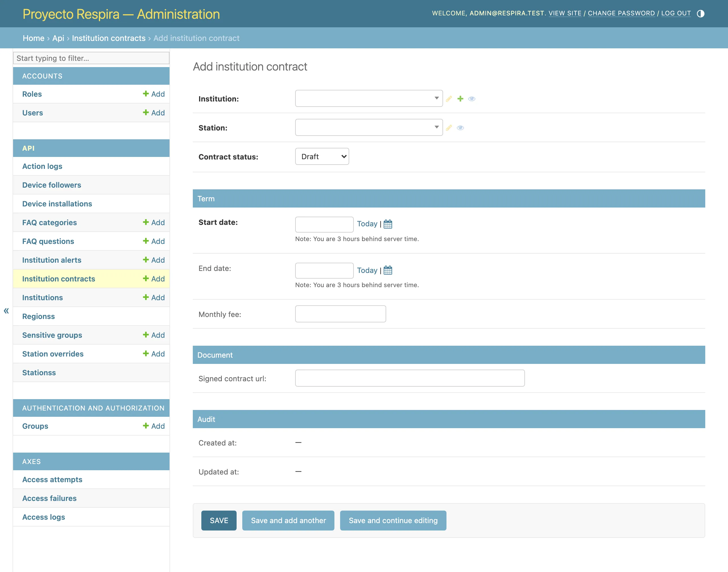The image size is (728, 572).
Task: Click the eye view icon beside Institution
Action: coord(472,99)
